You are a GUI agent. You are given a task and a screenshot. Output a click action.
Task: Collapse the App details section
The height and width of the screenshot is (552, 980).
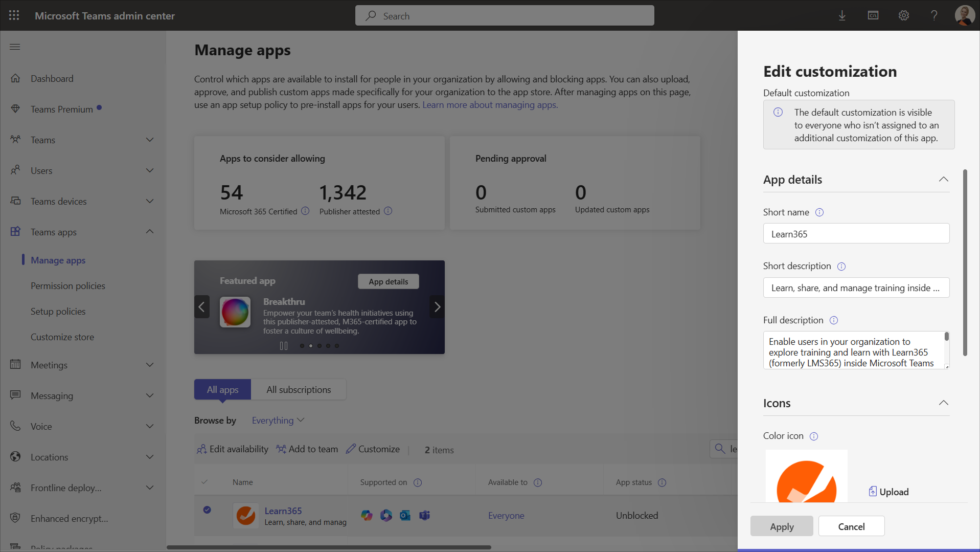pyautogui.click(x=943, y=180)
